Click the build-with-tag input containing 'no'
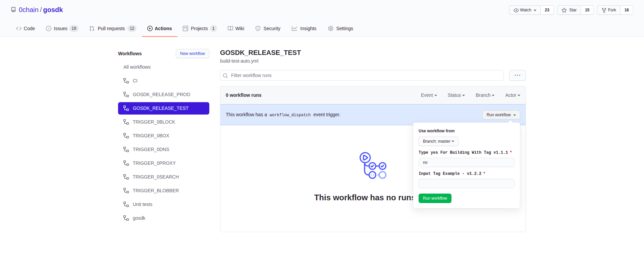The image size is (644, 279). click(466, 162)
